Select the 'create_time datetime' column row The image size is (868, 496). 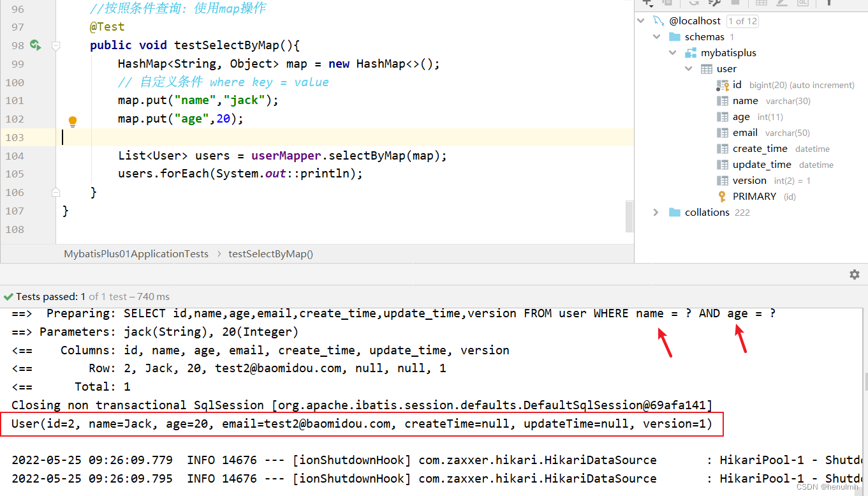(751, 149)
